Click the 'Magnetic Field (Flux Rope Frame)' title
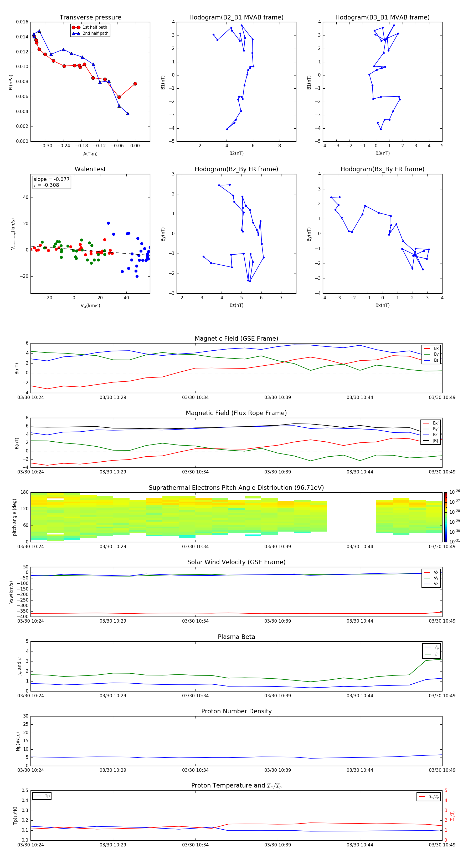This screenshot has width=473, height=868. pos(236,413)
